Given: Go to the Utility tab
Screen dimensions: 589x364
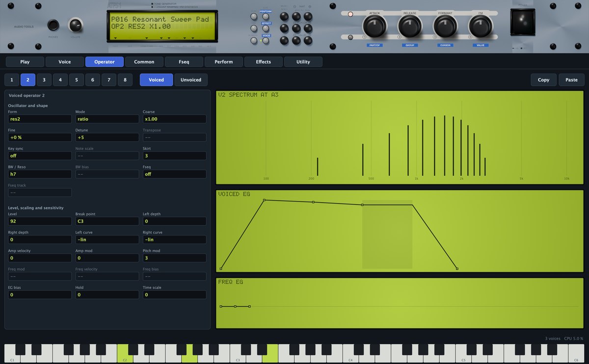Looking at the screenshot, I should (303, 62).
